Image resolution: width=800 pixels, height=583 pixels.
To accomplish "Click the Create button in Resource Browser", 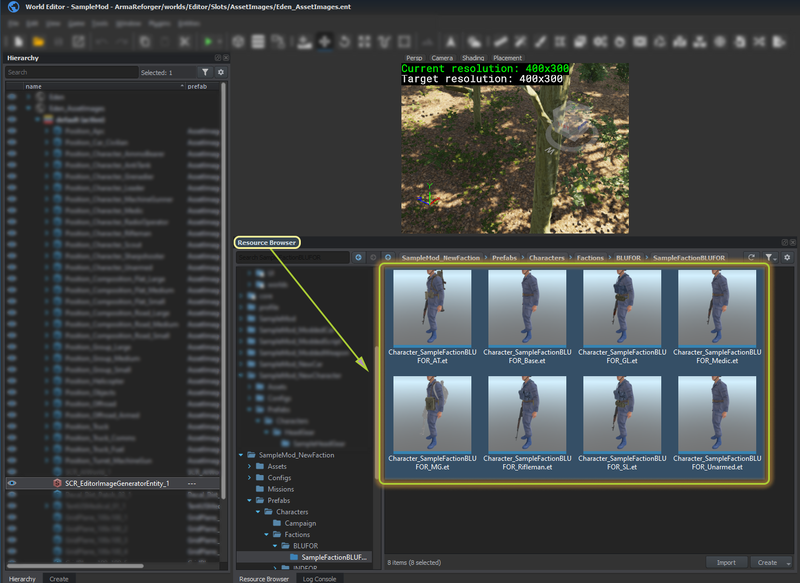I will click(x=767, y=563).
